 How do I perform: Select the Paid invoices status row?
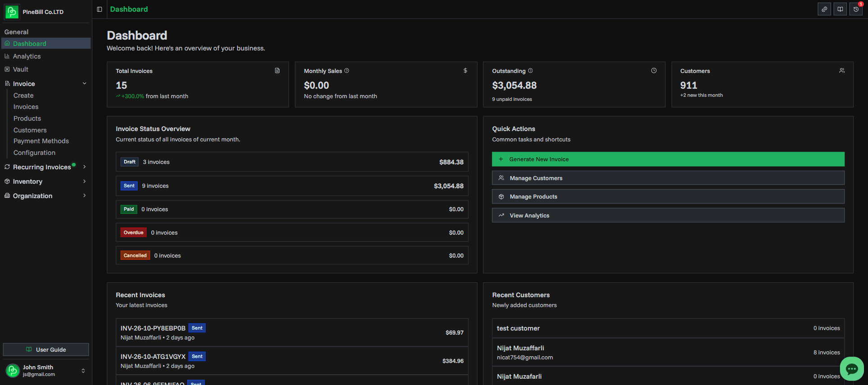(292, 209)
